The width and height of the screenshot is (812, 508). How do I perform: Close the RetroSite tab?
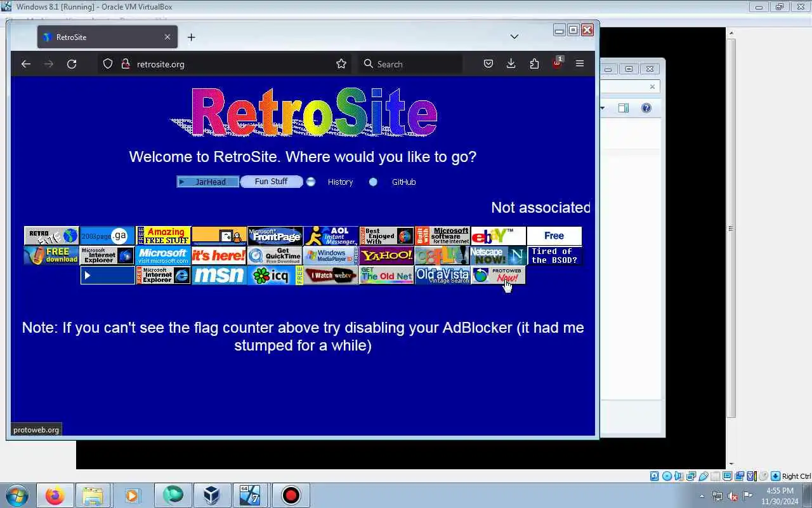(x=167, y=37)
